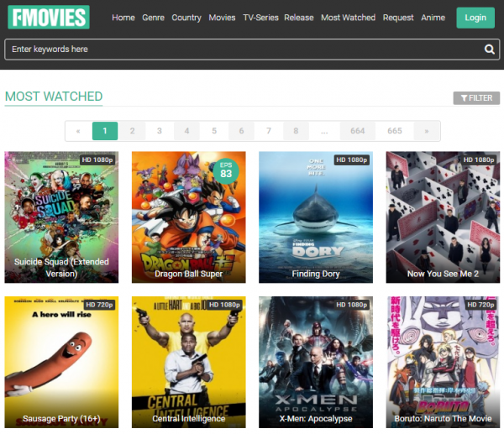Open the Genre menu
The width and height of the screenshot is (504, 434).
point(153,18)
